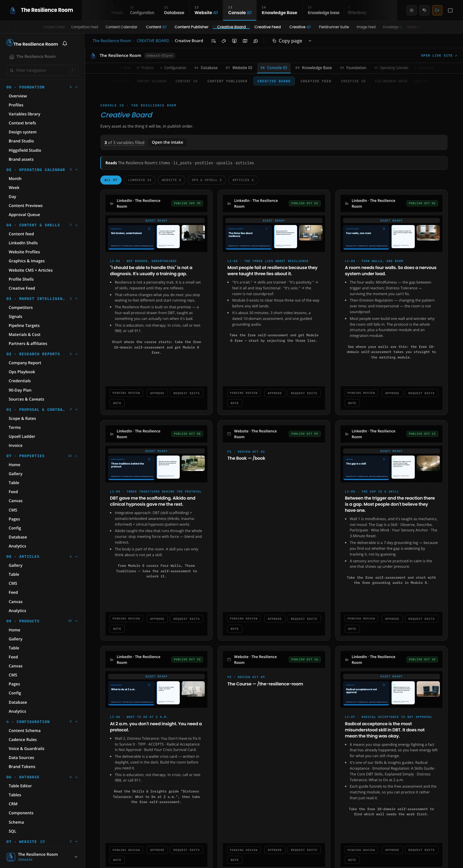This screenshot has width=463, height=868.
Task: Collapse the 09 Products sidebar section
Action: pyautogui.click(x=76, y=621)
